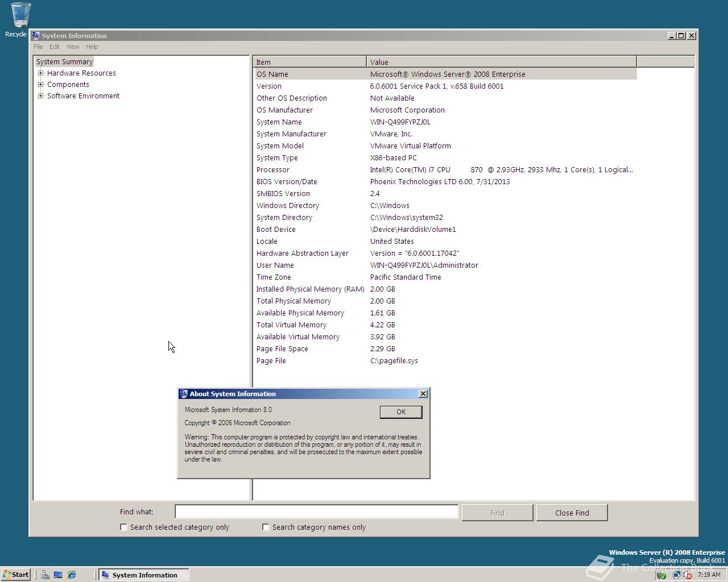Screen dimensions: 728x582
Task: Open the Help menu
Action: pyautogui.click(x=92, y=47)
